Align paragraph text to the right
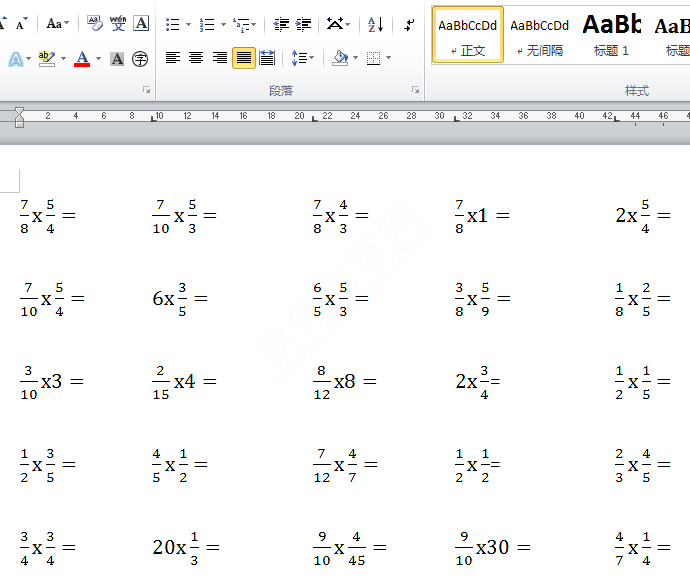 220,58
